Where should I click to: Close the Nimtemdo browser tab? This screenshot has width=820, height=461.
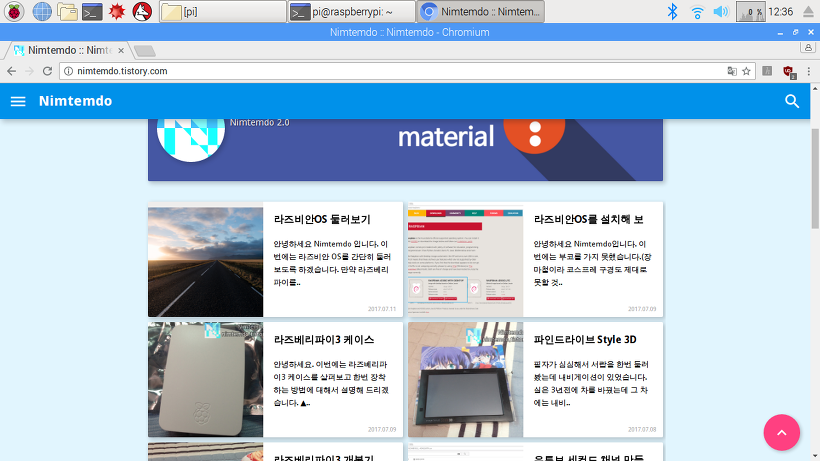(x=121, y=50)
